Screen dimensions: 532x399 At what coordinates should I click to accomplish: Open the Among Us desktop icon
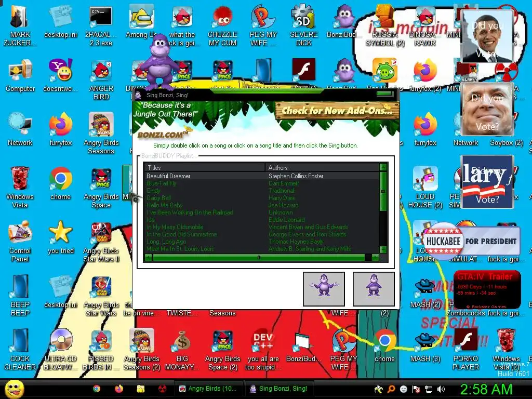click(x=141, y=22)
